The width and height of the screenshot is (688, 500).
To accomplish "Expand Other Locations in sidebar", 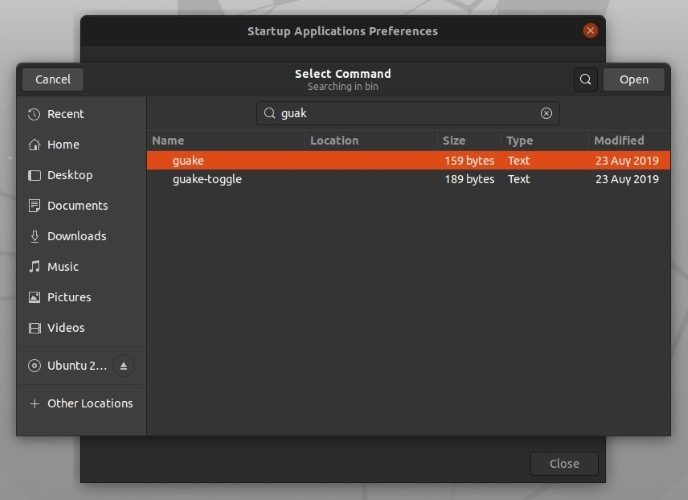I will (89, 404).
